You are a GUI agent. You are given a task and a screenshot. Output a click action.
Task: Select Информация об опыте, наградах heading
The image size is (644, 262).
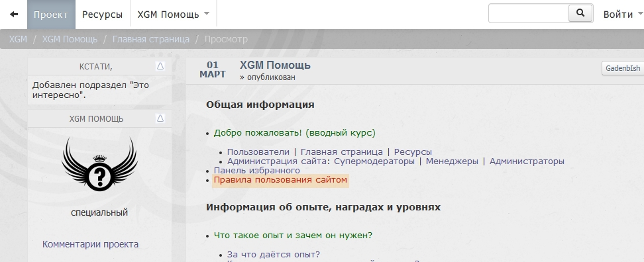[x=323, y=207]
